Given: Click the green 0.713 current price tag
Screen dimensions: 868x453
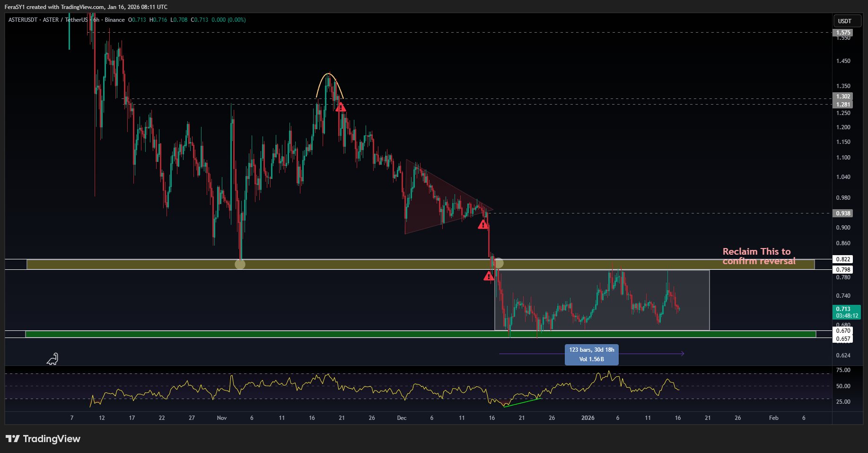Looking at the screenshot, I should pos(847,312).
